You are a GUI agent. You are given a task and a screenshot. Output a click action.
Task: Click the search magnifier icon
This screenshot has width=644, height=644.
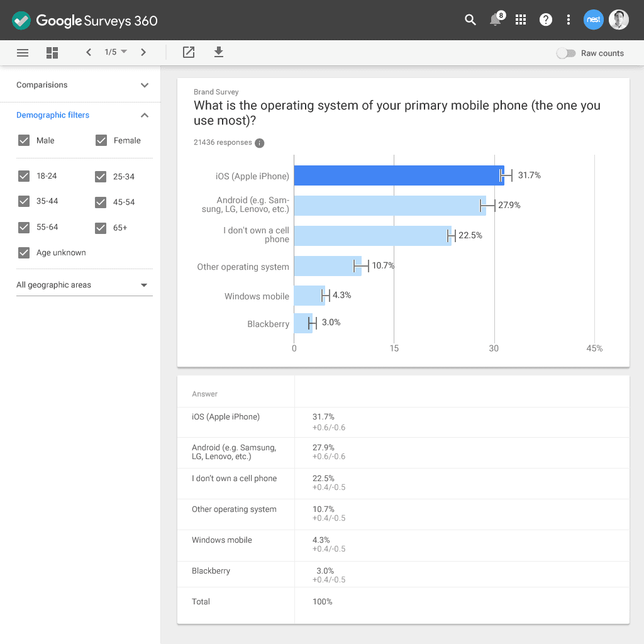tap(470, 20)
